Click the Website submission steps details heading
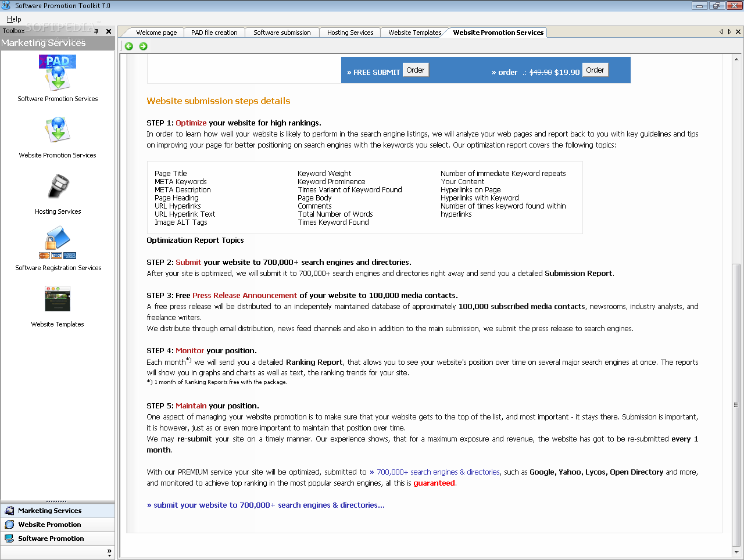The height and width of the screenshot is (560, 744). click(x=219, y=101)
